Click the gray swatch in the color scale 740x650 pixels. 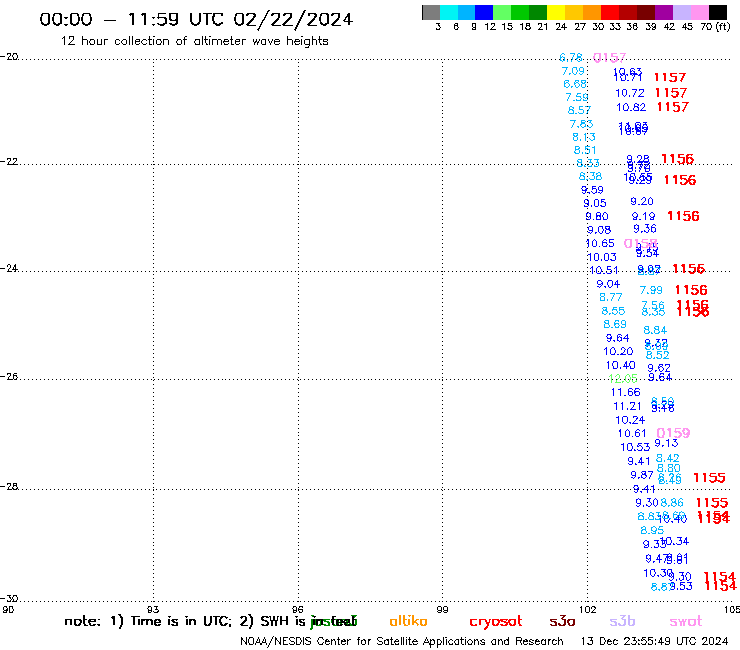[431, 12]
